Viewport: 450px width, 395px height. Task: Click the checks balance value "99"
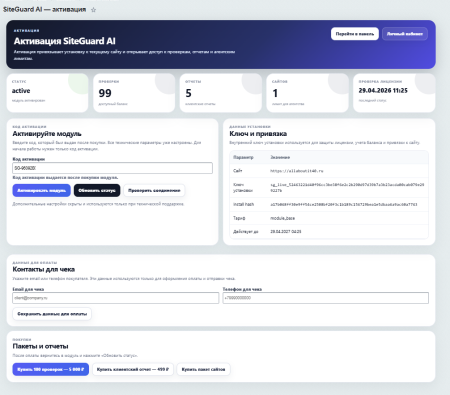(105, 93)
